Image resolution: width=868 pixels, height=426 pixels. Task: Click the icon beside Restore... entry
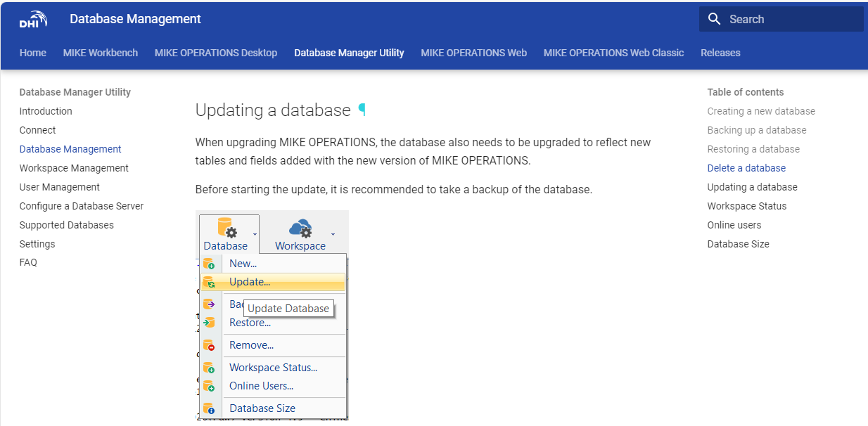(x=209, y=323)
